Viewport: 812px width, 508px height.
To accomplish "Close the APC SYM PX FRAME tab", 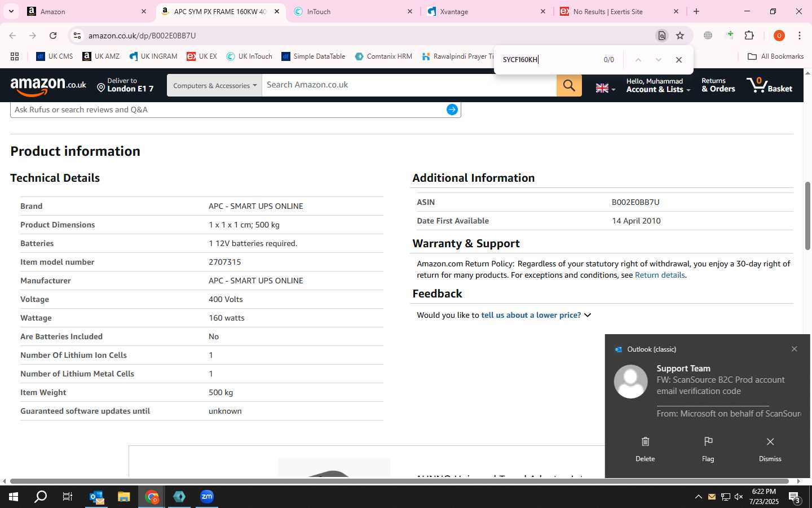I will 276,11.
